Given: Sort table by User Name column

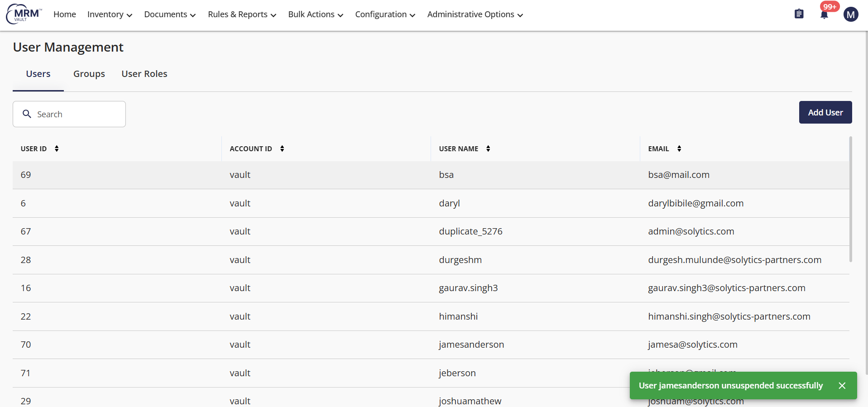Looking at the screenshot, I should coord(488,148).
